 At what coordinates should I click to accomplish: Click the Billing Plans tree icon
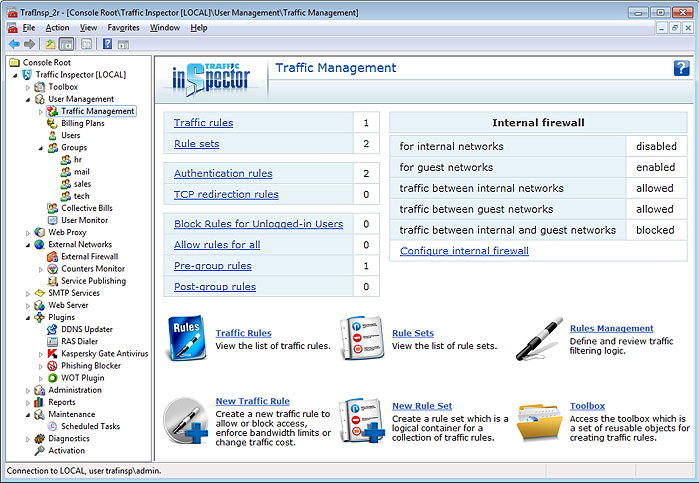tap(53, 123)
